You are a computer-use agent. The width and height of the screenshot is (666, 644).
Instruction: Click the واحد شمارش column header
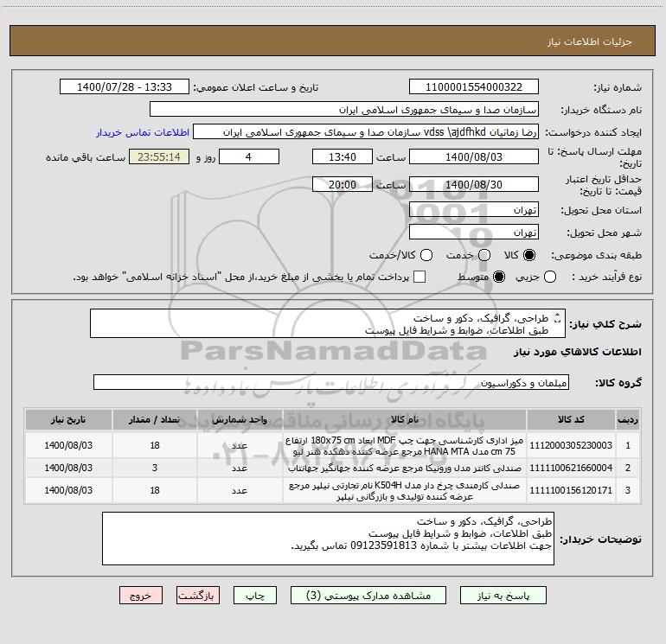[x=239, y=420]
